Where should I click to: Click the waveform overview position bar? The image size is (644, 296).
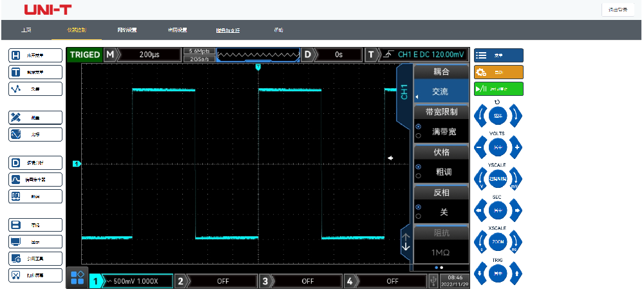click(258, 55)
